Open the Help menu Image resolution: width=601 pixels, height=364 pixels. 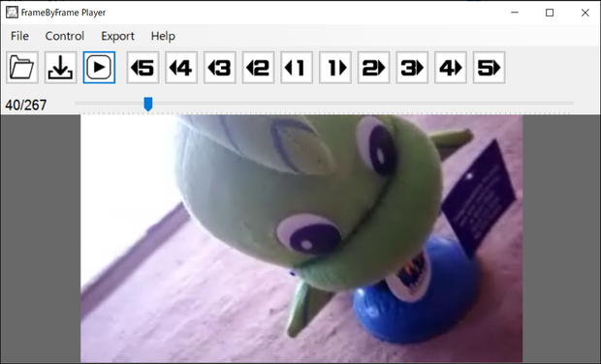point(163,36)
